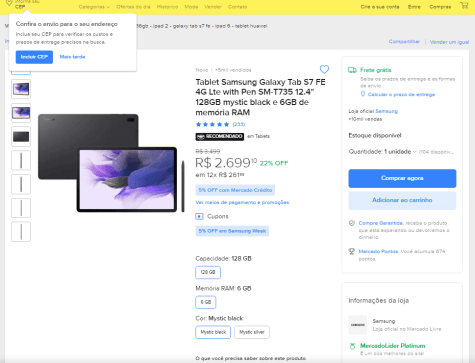
Task: Dismiss popup with Mais tarde
Action: tap(72, 57)
